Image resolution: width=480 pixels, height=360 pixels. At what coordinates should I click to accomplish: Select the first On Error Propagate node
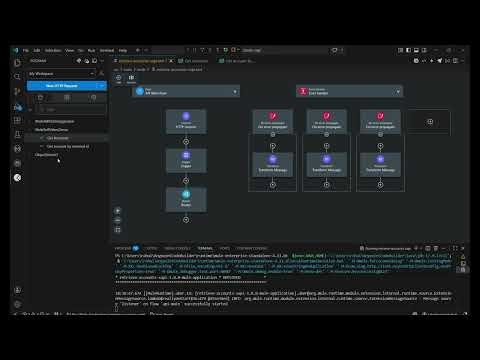coord(273,122)
